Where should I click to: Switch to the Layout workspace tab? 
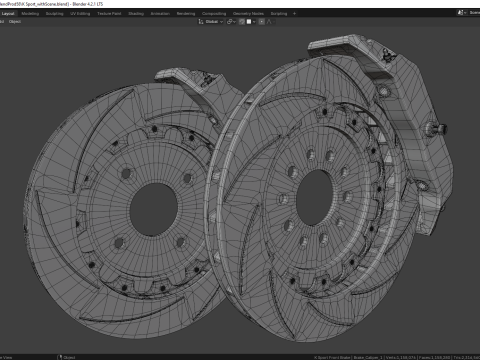click(8, 14)
